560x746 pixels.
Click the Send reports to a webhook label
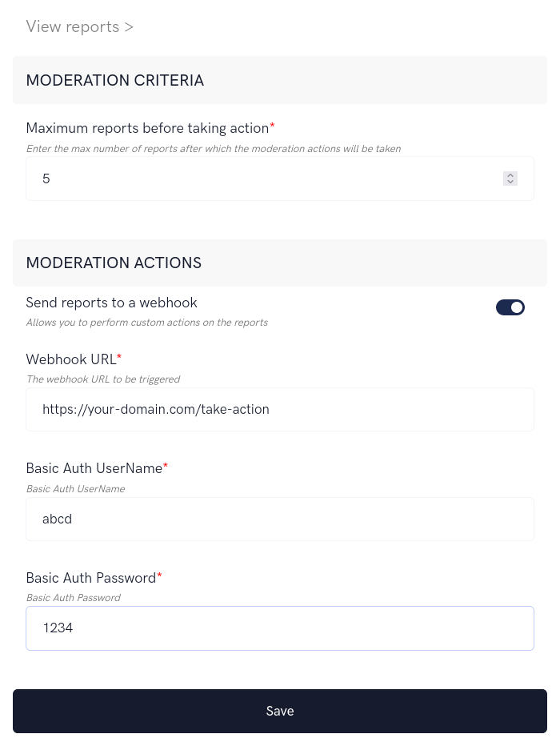click(111, 303)
